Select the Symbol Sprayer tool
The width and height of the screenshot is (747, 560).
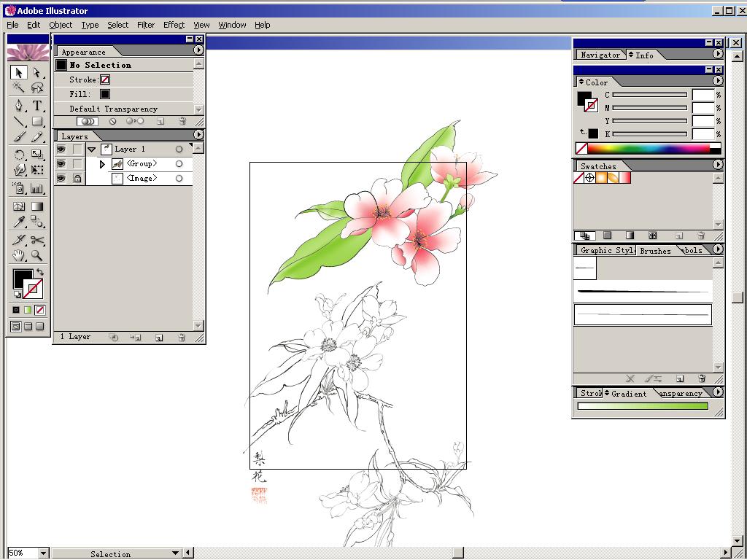[x=18, y=188]
